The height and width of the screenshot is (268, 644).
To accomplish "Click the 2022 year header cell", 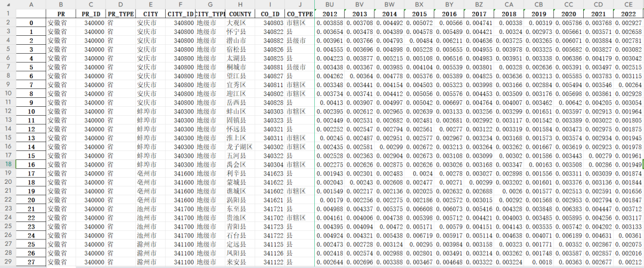I will point(628,14).
